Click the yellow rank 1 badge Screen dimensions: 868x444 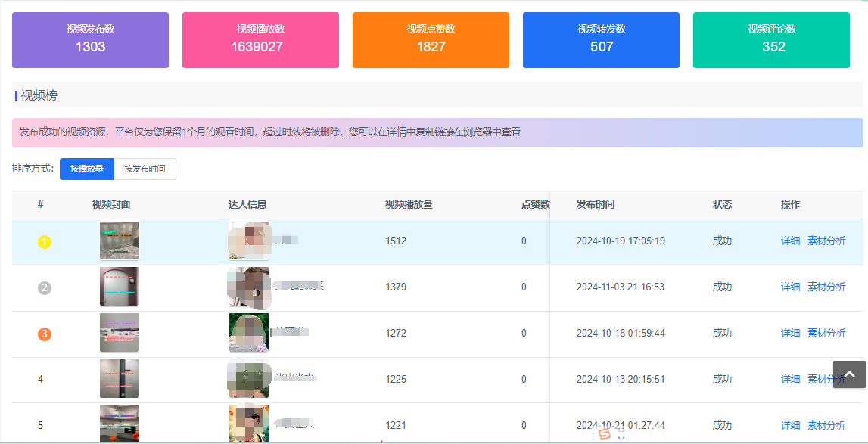click(45, 242)
